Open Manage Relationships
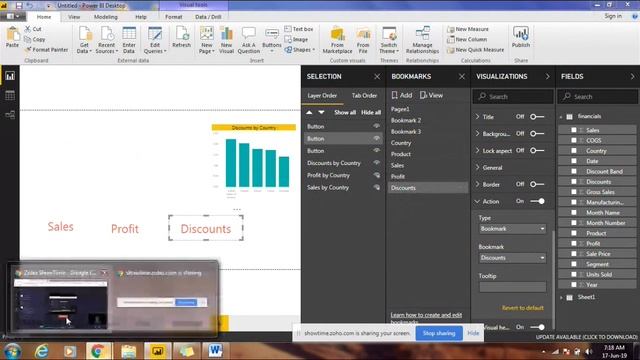 [x=422, y=40]
